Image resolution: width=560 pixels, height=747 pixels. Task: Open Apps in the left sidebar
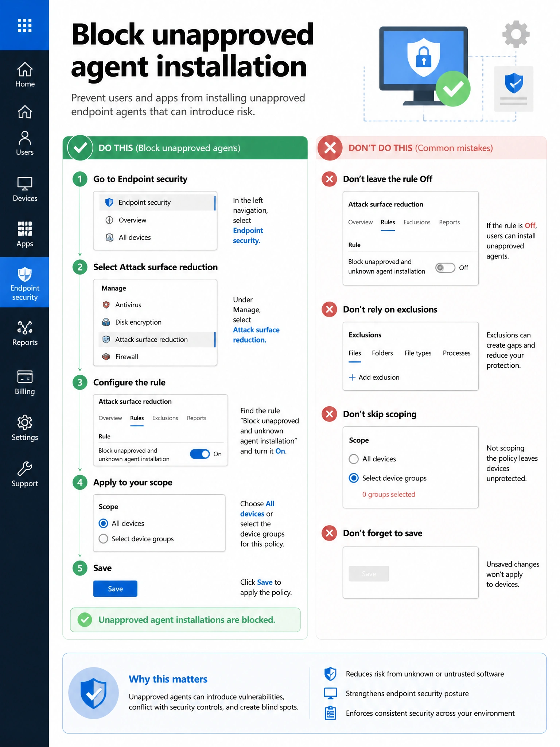click(25, 235)
